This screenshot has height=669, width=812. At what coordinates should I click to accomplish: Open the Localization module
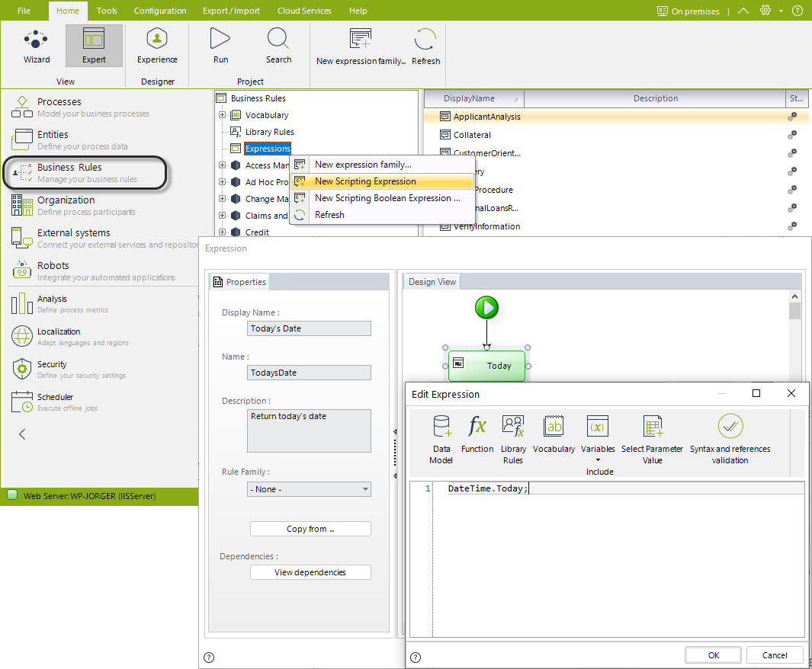[70, 336]
